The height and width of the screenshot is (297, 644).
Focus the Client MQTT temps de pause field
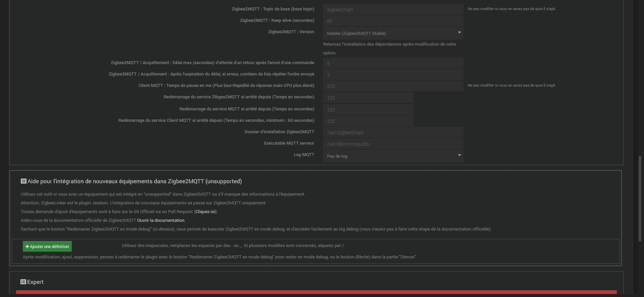click(x=393, y=86)
